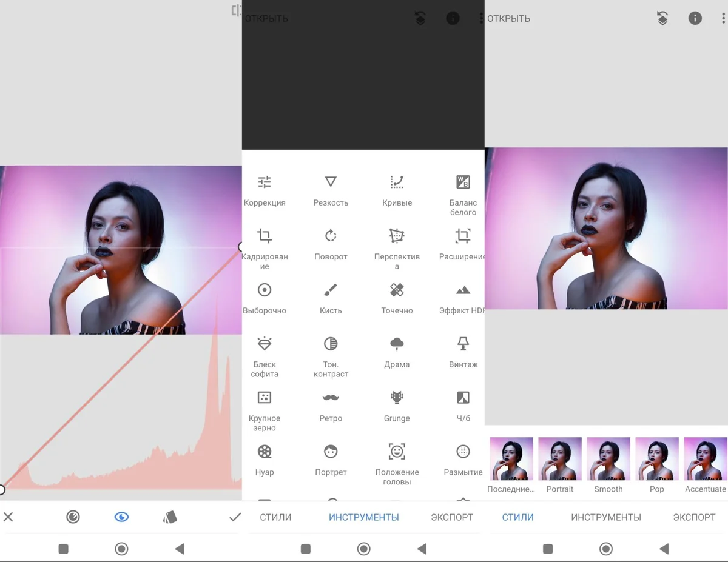Click the upper-right curve control point
This screenshot has width=728, height=562.
pyautogui.click(x=241, y=247)
